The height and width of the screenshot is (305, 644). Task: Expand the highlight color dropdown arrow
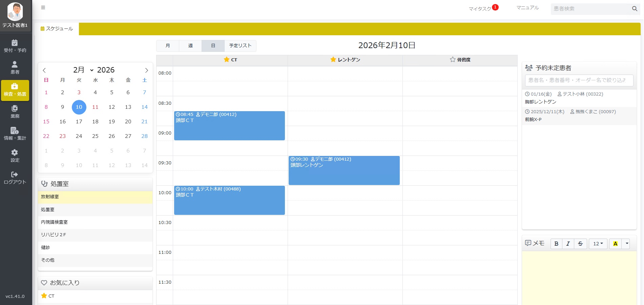[x=627, y=244]
